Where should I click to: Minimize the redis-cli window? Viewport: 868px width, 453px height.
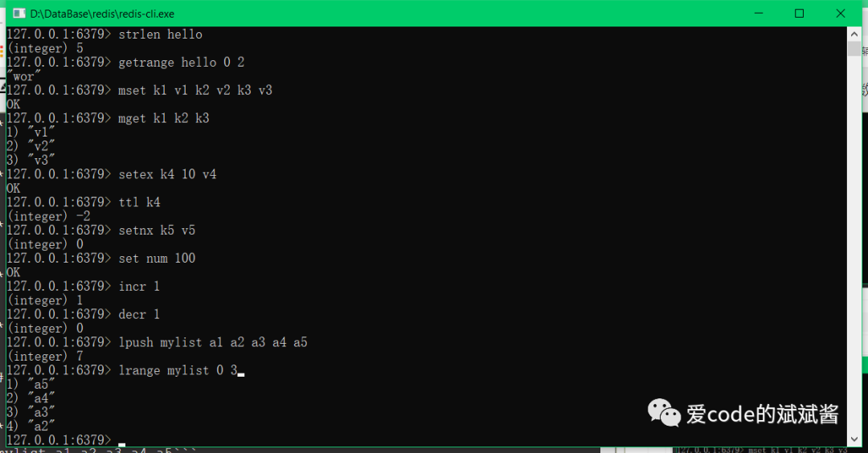[759, 14]
